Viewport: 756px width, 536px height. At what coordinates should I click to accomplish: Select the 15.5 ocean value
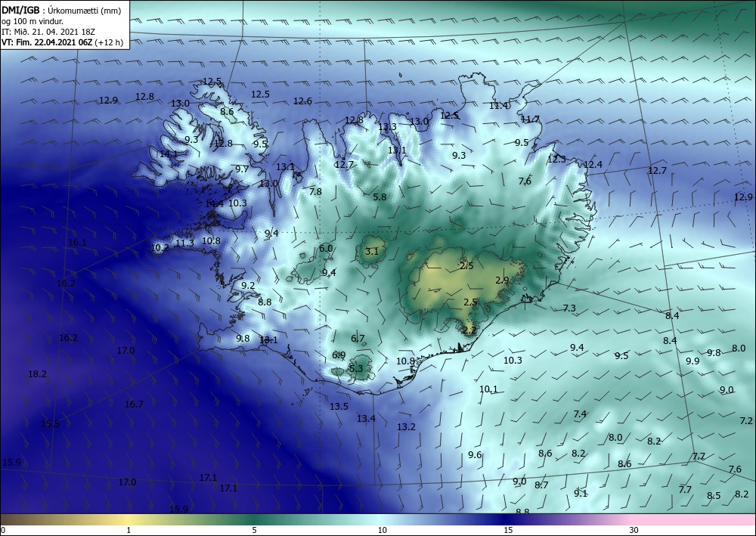[50, 423]
